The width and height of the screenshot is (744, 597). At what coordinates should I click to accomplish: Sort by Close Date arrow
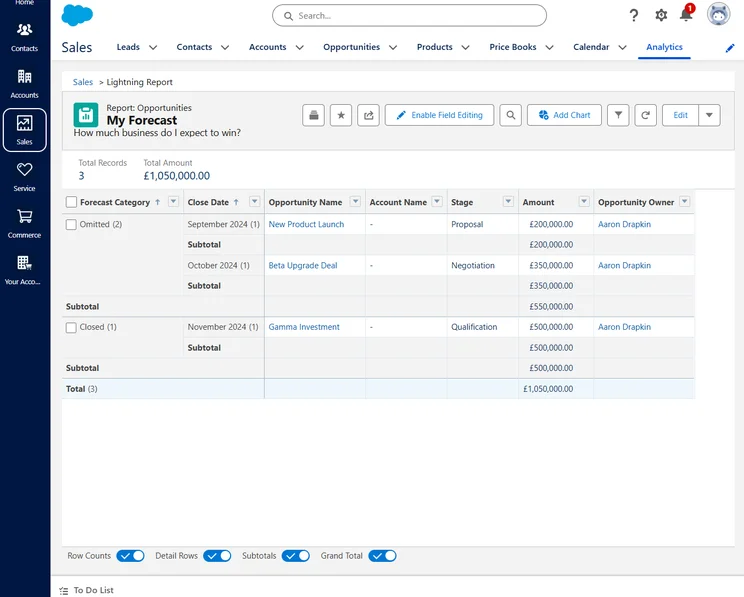[236, 202]
